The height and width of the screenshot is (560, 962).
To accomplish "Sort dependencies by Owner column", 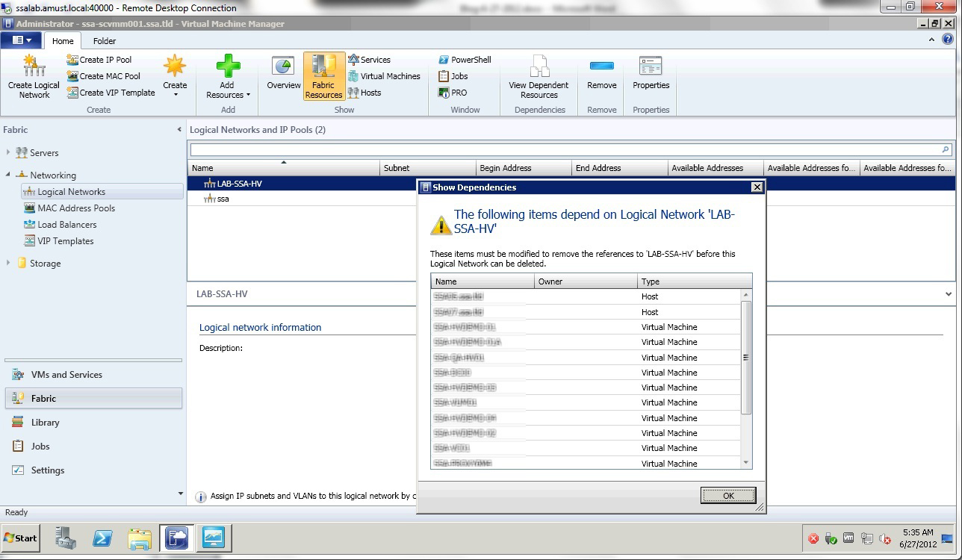I will (586, 281).
